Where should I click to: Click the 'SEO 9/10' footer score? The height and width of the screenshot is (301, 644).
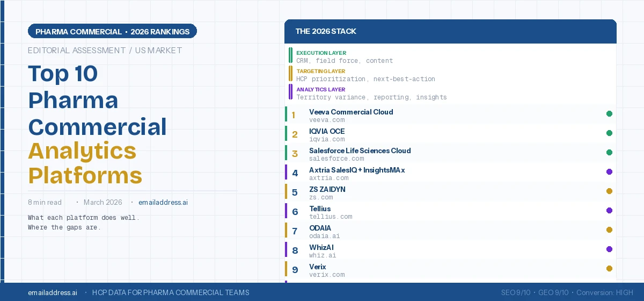516,292
